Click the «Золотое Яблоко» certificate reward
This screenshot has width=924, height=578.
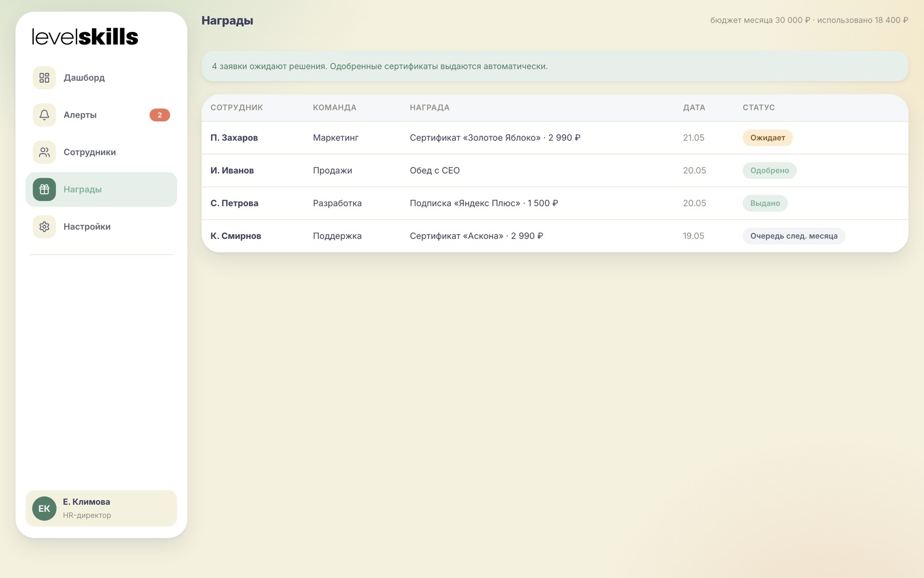click(495, 138)
